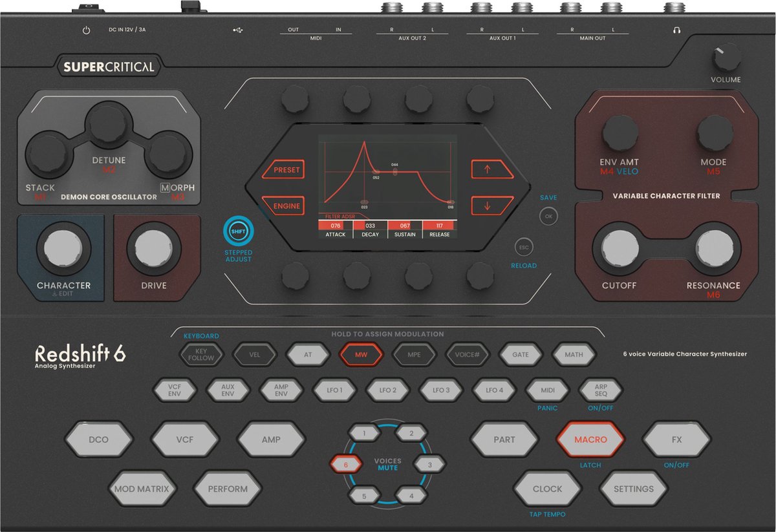Click the Redshift 6 product logo

pos(80,354)
